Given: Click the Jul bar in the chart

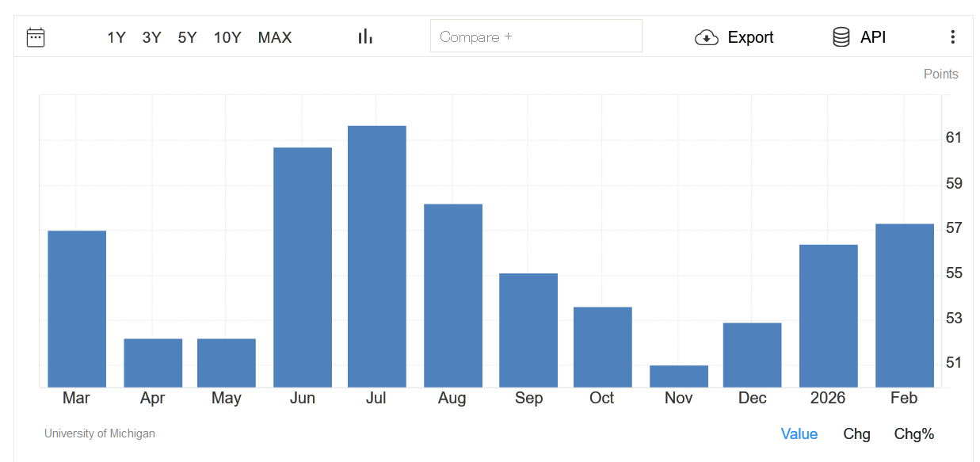Looking at the screenshot, I should click(x=376, y=256).
